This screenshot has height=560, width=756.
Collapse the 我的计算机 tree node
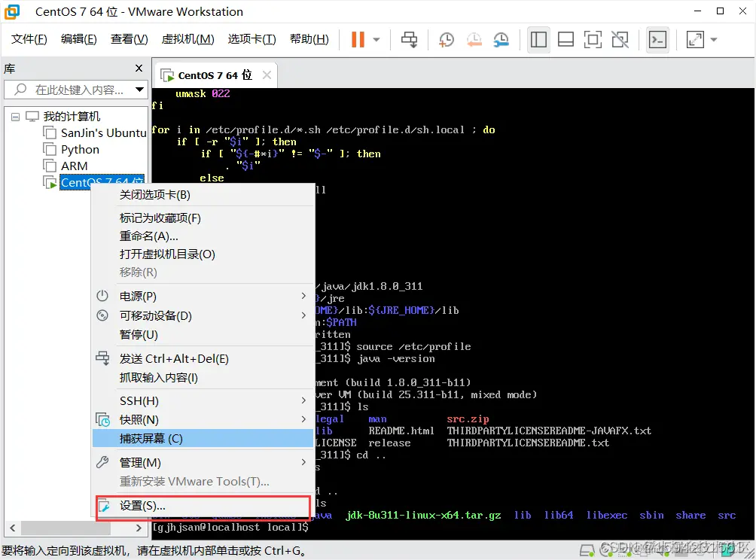(17, 116)
